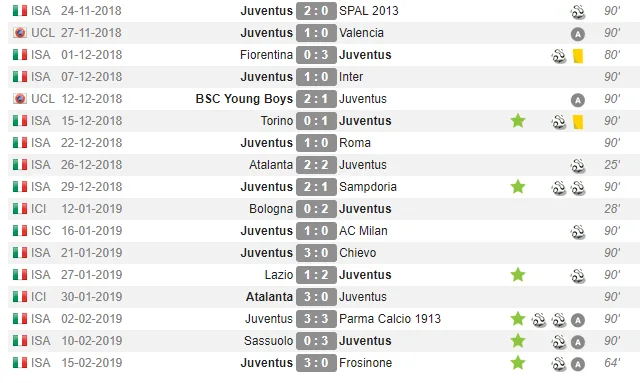Screen dimensions: 640x383
Task: Open the 3 : 3 score against Parma
Action: click(316, 319)
